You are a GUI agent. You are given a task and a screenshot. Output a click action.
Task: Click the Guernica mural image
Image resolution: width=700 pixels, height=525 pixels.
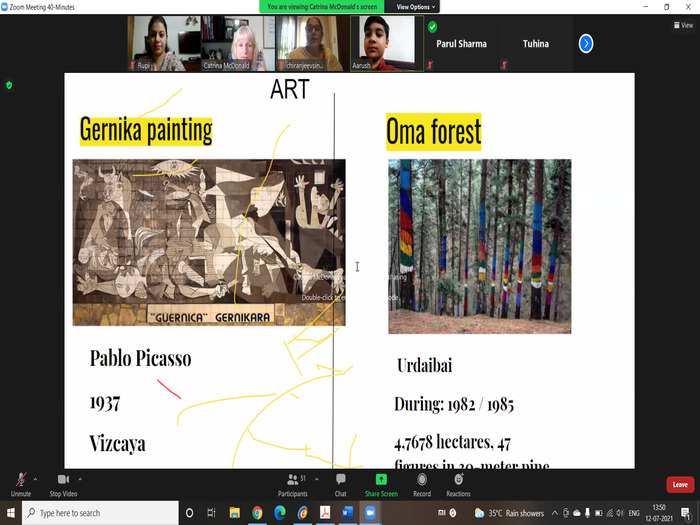(x=209, y=242)
